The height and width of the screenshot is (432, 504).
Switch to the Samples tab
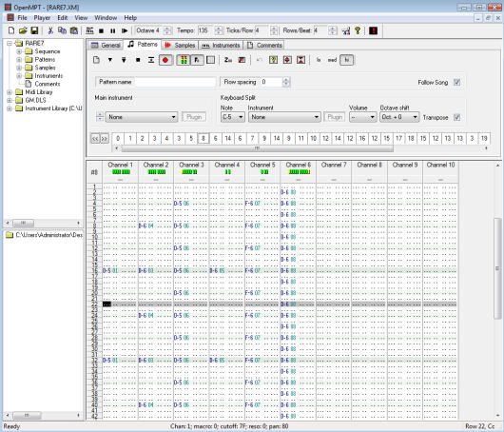click(x=180, y=46)
